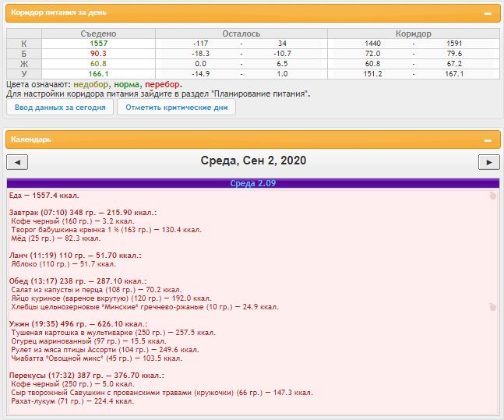Screen dimensions: 504x420
Task: Click the «К» calories row label
Action: point(24,44)
